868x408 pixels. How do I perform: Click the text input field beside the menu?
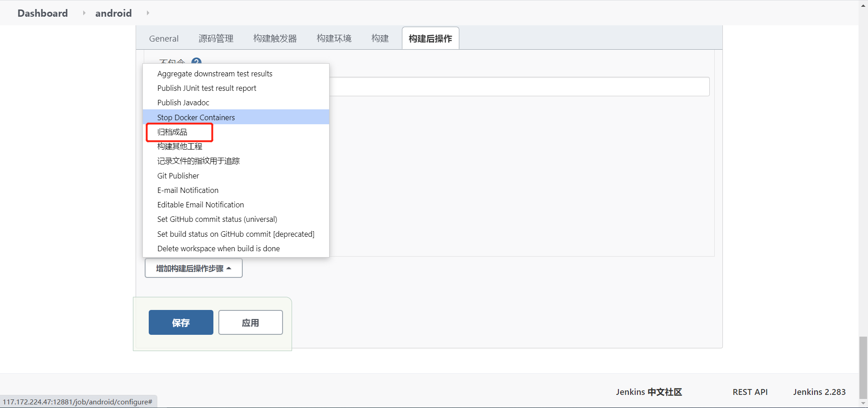click(519, 87)
